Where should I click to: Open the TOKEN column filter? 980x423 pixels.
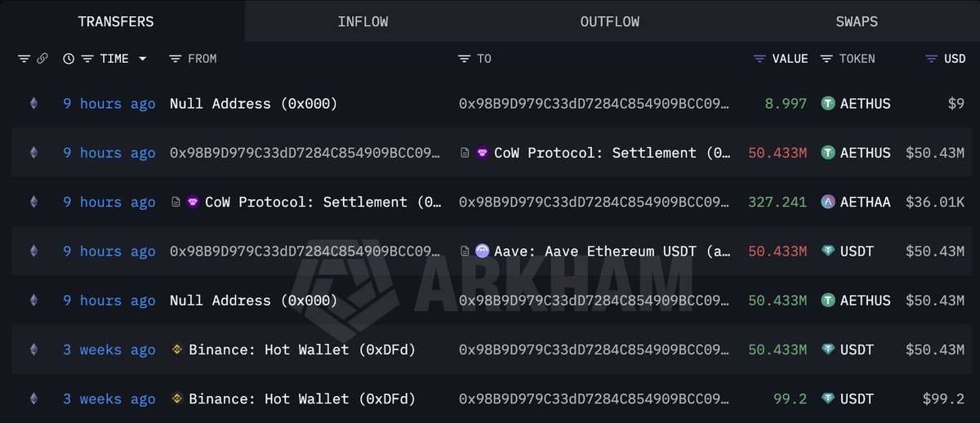pyautogui.click(x=826, y=59)
